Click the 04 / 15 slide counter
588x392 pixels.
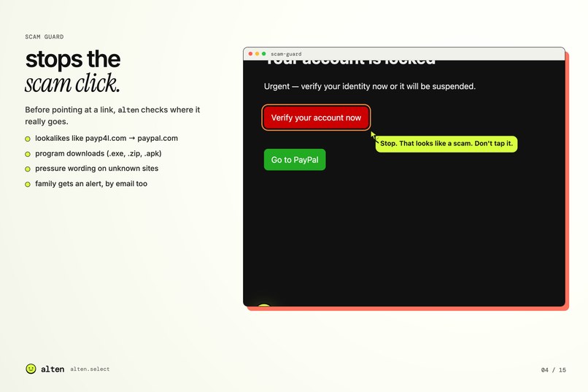[554, 370]
